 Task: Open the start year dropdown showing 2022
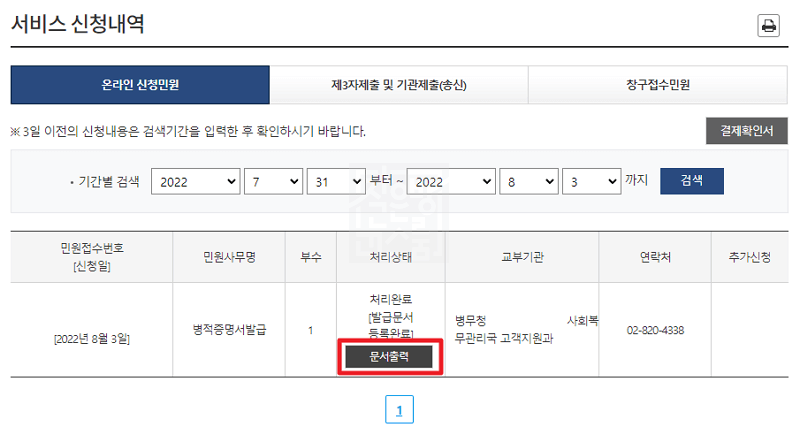(x=195, y=182)
